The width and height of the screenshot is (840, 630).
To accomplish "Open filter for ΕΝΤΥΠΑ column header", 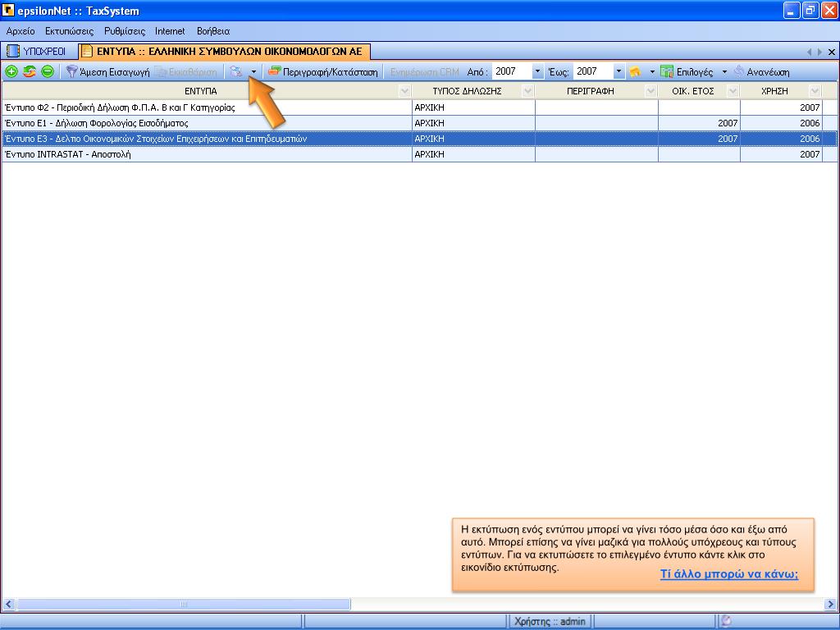I will 404,91.
